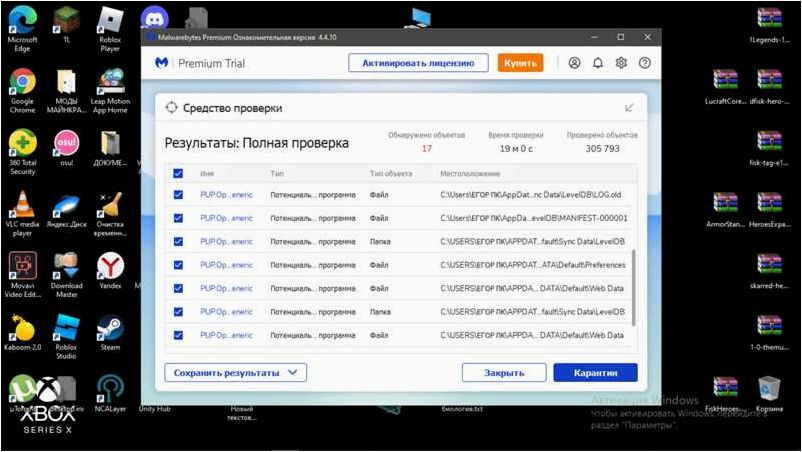
Task: Open the МОДЫ МАЙНКРА... folder
Action: tap(66, 91)
